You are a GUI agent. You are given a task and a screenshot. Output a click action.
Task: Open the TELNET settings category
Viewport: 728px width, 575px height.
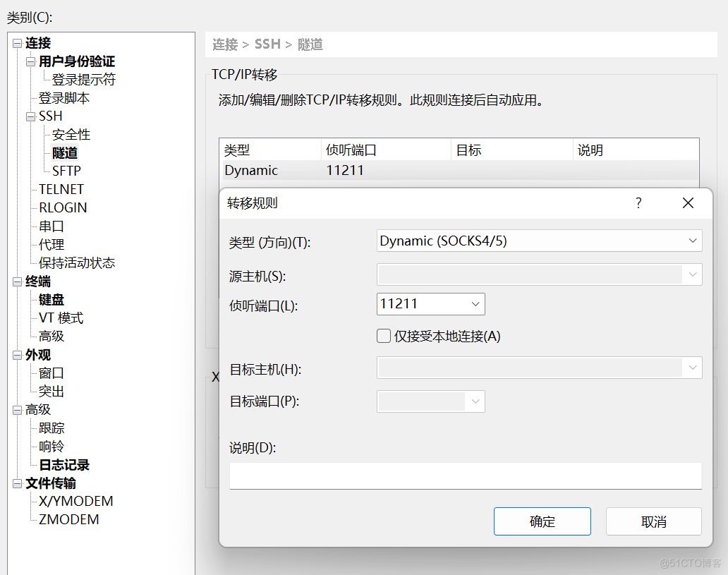[x=61, y=189]
